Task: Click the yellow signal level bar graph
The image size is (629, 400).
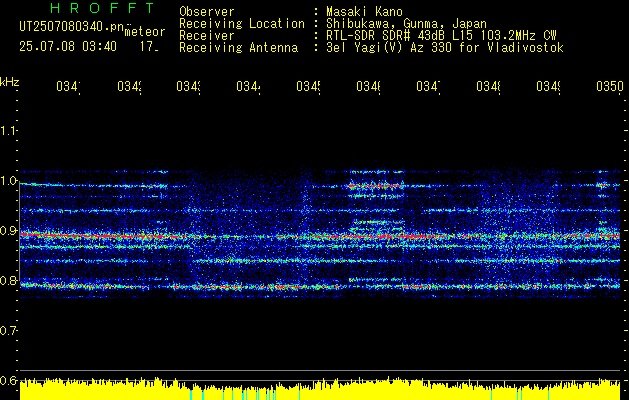Action: (x=320, y=388)
